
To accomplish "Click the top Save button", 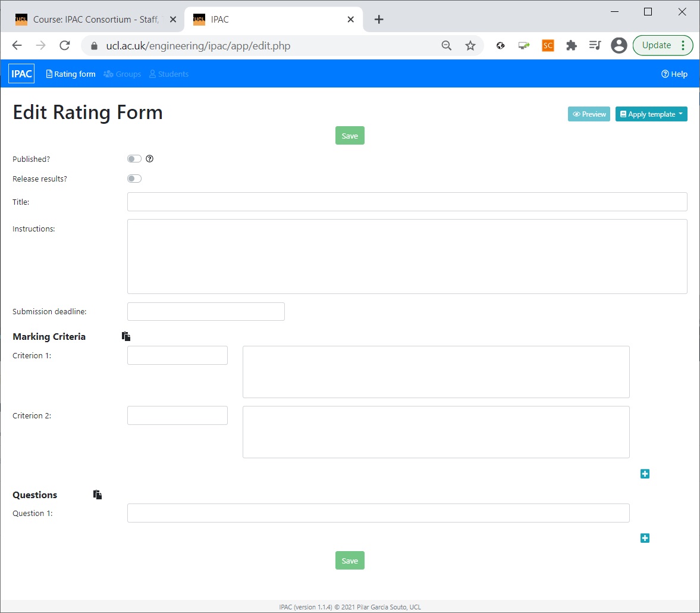I will (350, 136).
